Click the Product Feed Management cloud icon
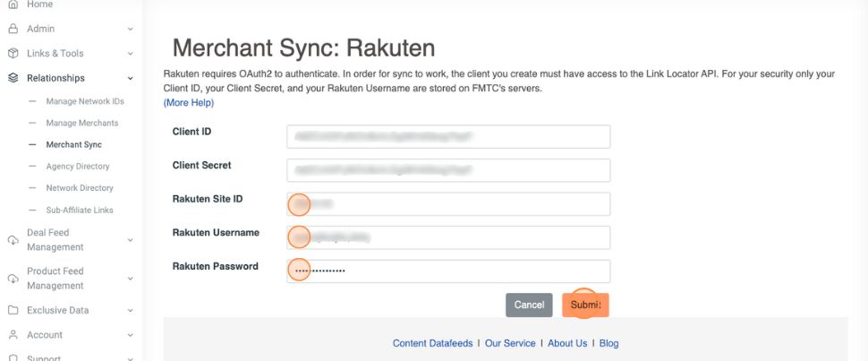Screen dimensions: 868x361 (x=13, y=279)
